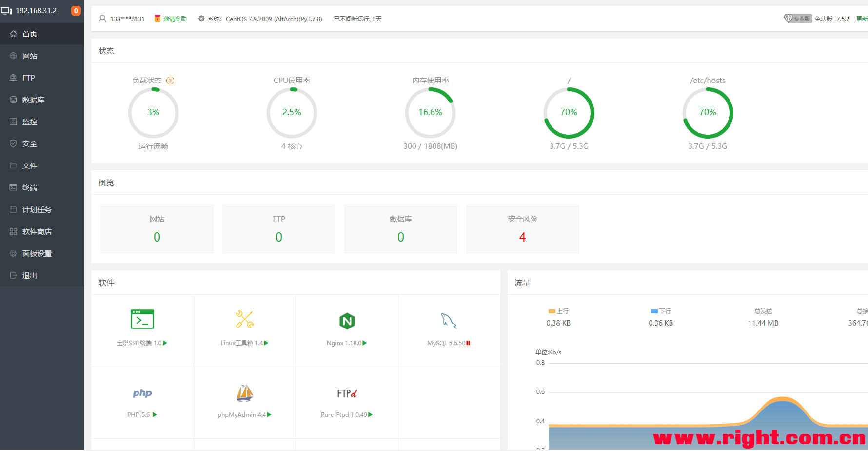Open the 数据库 database menu item

click(42, 100)
